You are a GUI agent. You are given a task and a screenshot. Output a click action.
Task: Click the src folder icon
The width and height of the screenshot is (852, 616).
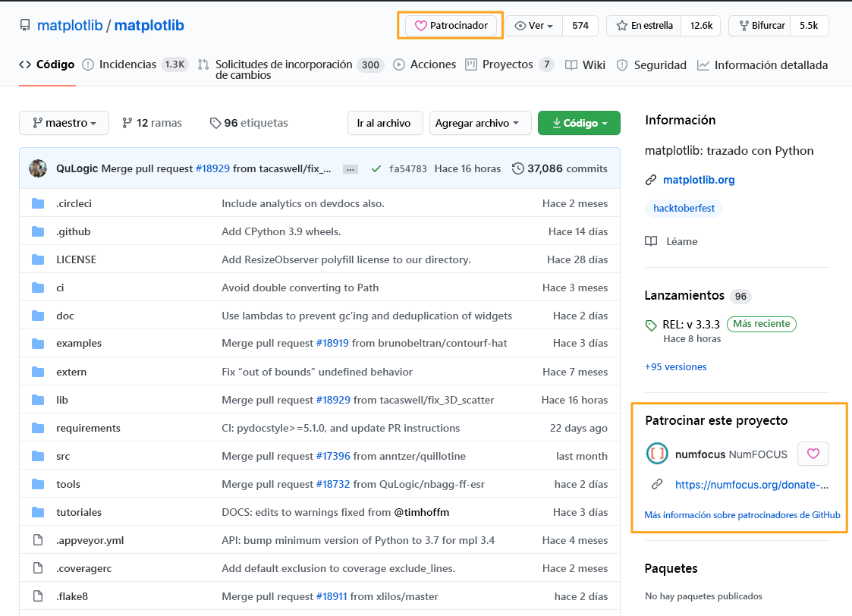(38, 456)
